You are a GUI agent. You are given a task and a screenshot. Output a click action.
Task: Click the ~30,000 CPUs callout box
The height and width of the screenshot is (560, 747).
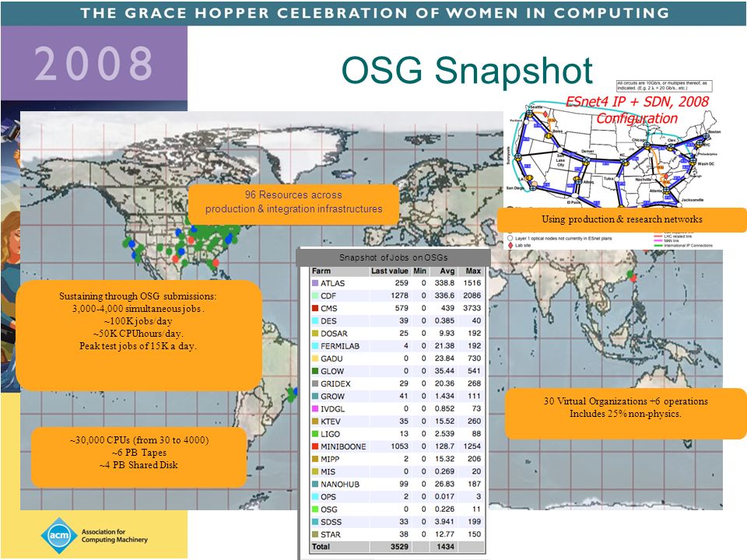click(x=139, y=457)
